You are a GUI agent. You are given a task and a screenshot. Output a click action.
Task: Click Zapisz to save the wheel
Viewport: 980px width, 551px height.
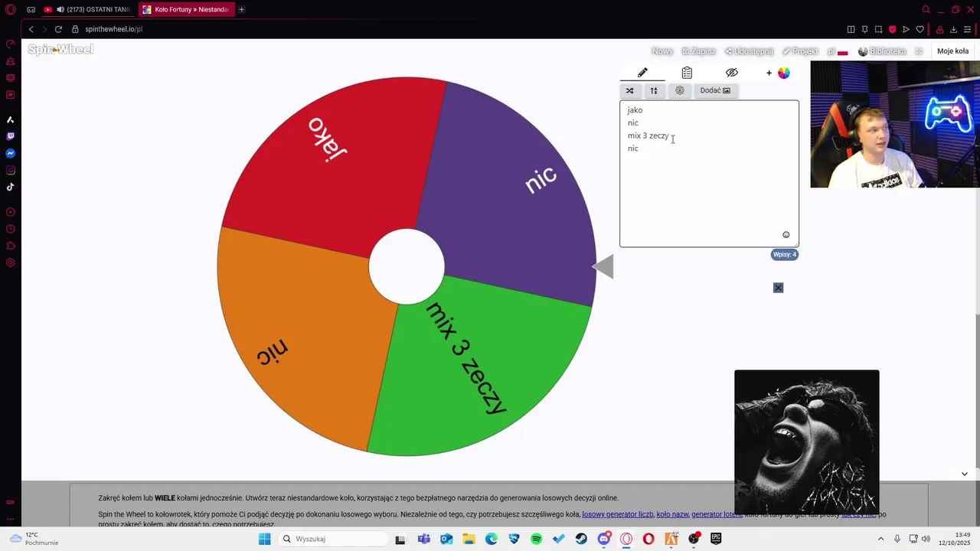point(698,51)
